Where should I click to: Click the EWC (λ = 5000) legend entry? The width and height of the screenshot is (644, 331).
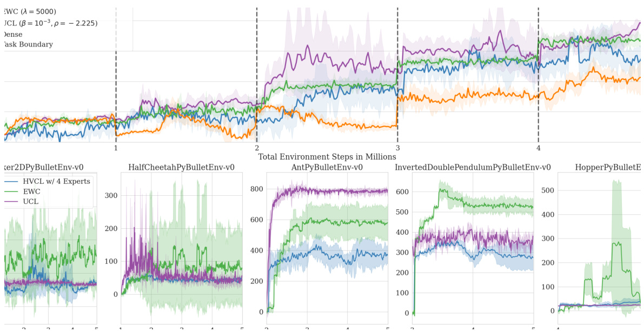point(30,11)
